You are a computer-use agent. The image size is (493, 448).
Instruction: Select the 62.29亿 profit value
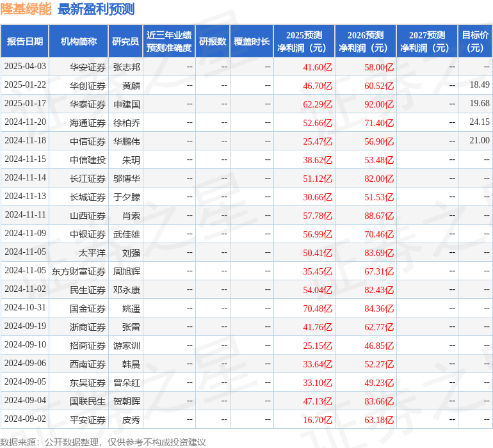click(318, 104)
